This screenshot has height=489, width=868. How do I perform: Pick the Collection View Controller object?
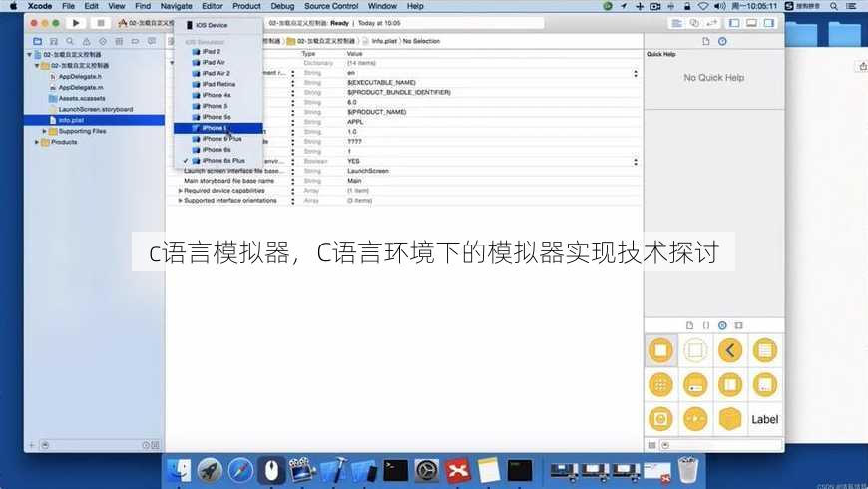(660, 385)
